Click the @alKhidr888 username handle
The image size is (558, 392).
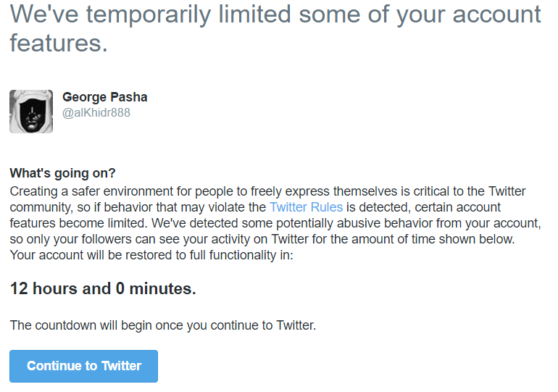pyautogui.click(x=96, y=113)
